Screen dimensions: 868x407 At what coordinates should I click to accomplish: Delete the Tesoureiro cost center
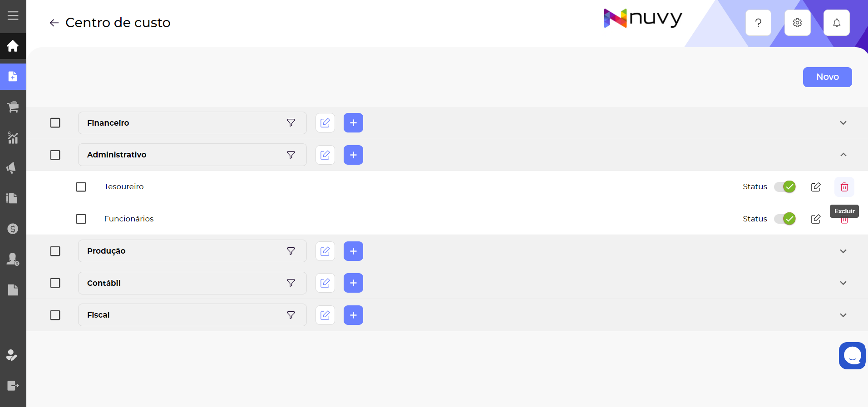844,187
